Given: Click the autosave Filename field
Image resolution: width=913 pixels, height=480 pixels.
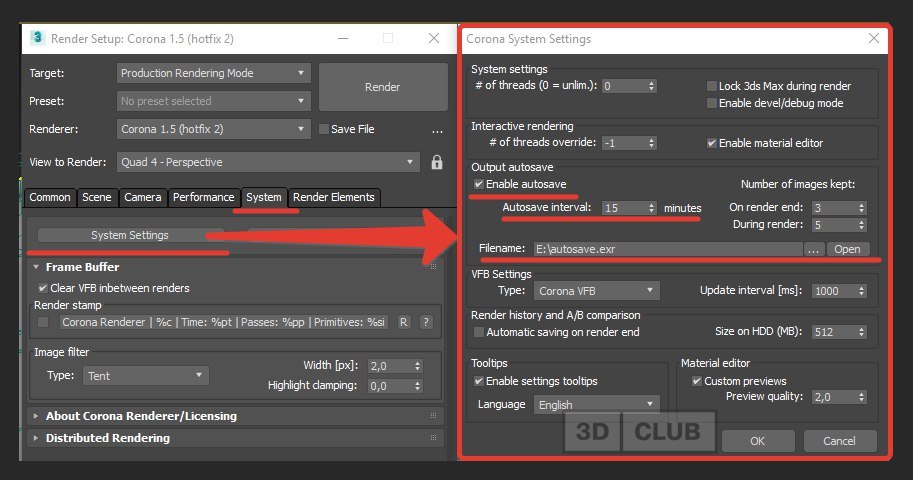Looking at the screenshot, I should coord(668,249).
